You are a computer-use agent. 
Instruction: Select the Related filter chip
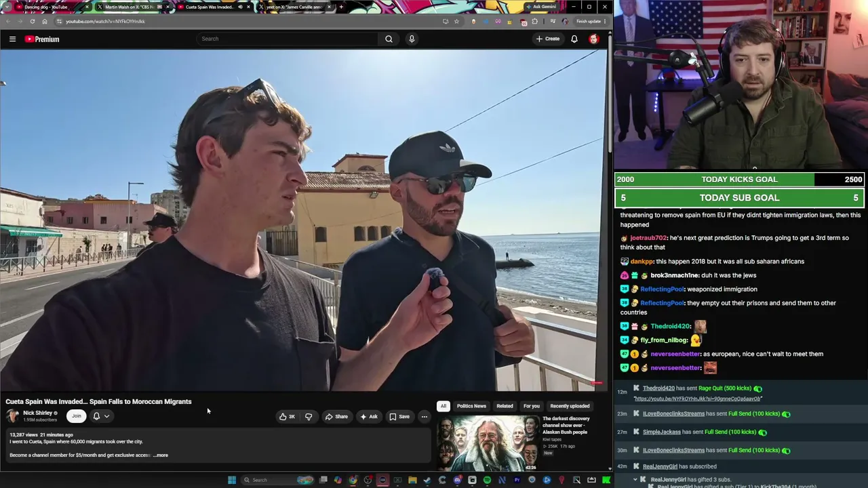(505, 406)
